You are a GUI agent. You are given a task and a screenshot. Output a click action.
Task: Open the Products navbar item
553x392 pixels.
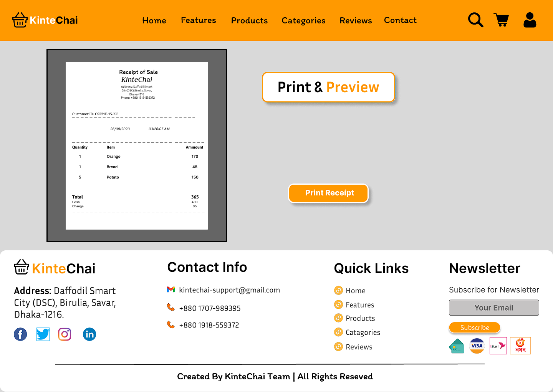(249, 20)
